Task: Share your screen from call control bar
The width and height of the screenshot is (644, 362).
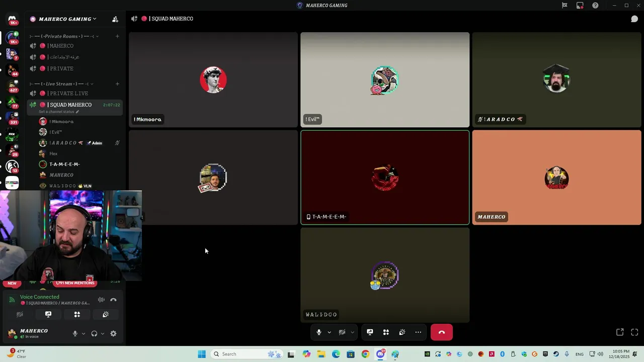Action: click(x=370, y=332)
